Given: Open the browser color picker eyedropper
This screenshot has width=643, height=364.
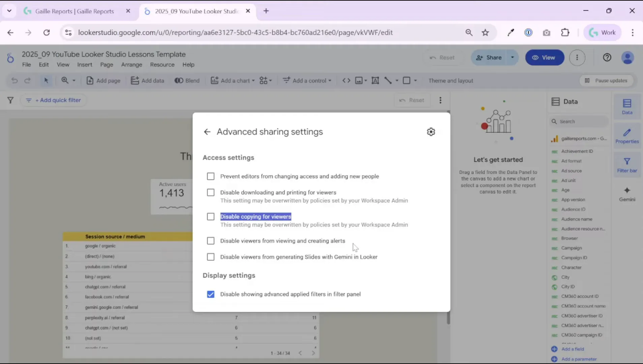Looking at the screenshot, I should (510, 32).
